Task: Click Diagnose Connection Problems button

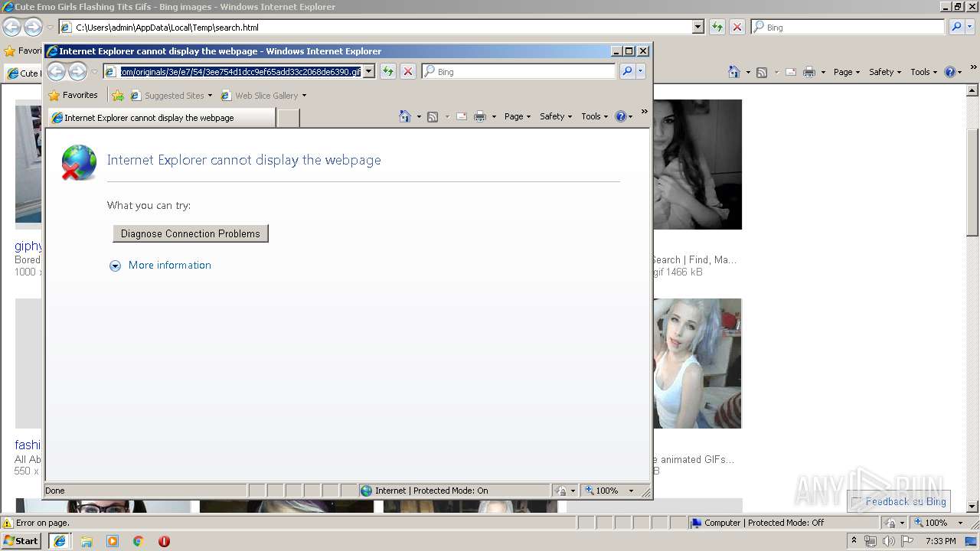Action: (x=191, y=233)
